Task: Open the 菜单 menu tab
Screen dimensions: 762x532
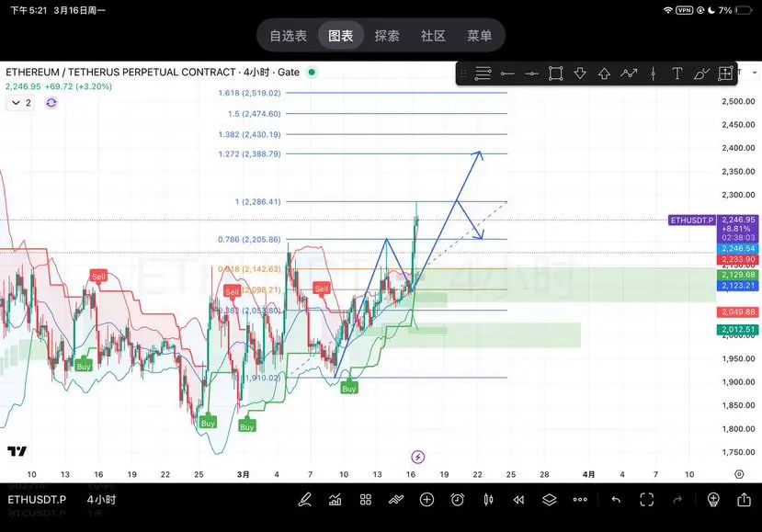Action: 479,36
